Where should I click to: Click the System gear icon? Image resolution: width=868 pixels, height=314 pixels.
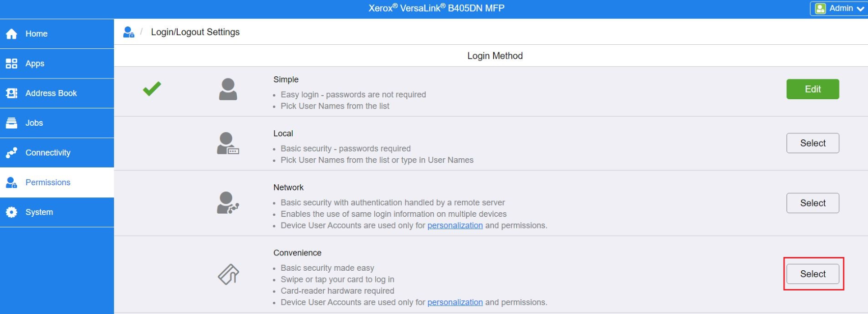[11, 212]
